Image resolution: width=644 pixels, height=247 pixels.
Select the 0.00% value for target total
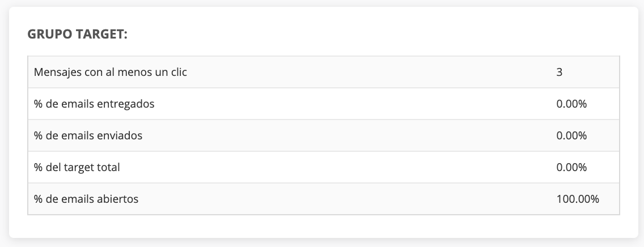coord(571,168)
